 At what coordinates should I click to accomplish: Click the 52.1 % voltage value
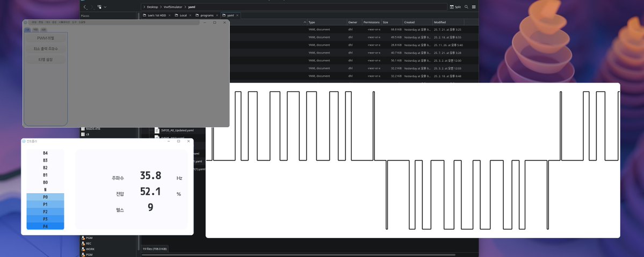coord(150,192)
